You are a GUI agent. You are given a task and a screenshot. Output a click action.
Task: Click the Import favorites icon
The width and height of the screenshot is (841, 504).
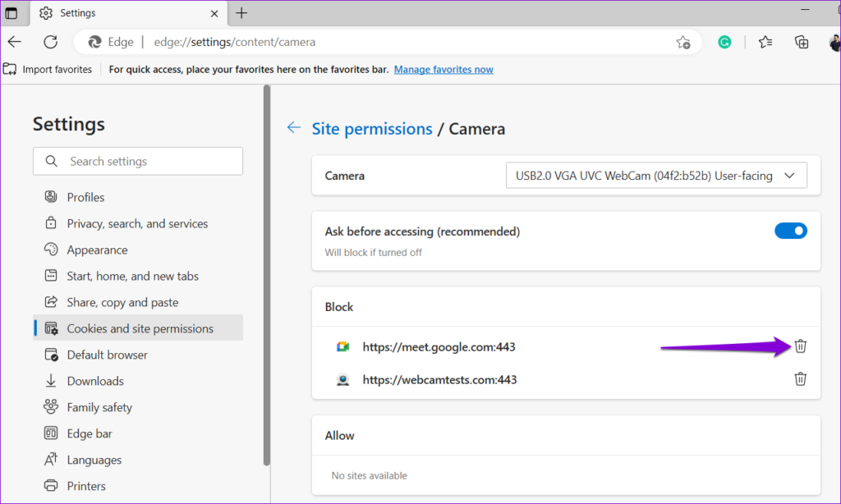(10, 69)
